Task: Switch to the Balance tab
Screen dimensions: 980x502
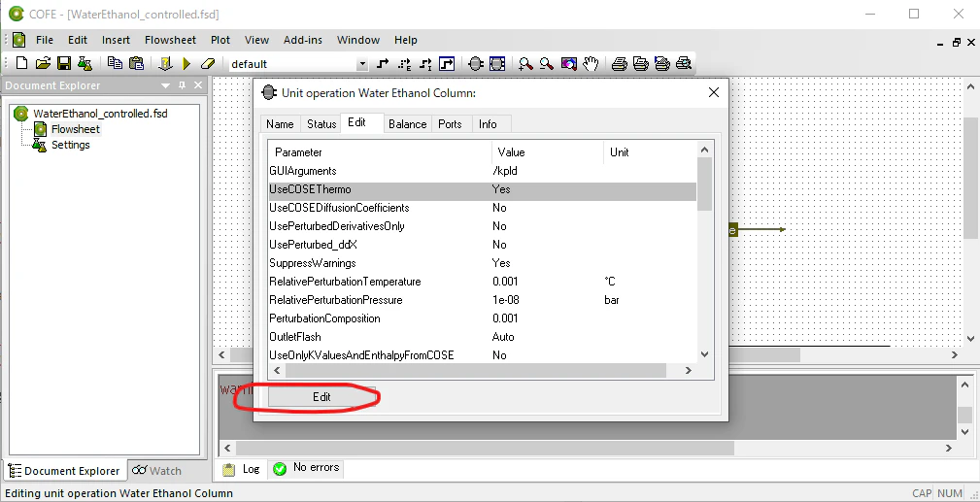Action: point(407,123)
